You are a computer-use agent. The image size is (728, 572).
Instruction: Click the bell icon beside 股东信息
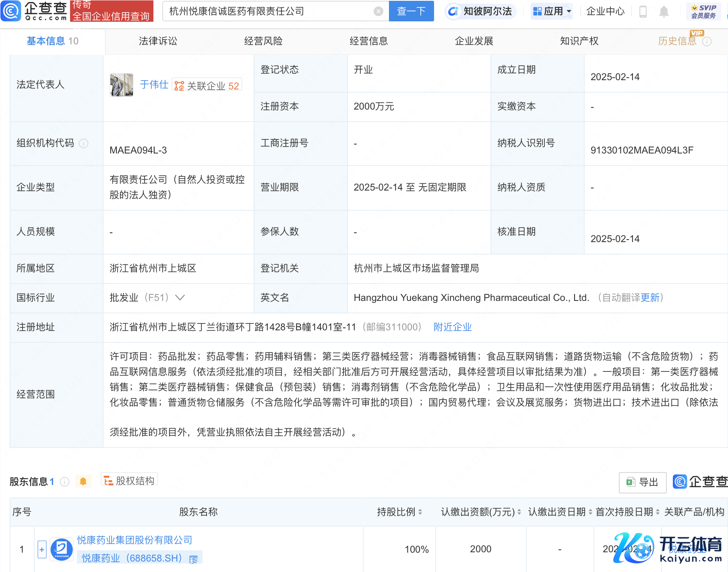pyautogui.click(x=83, y=481)
